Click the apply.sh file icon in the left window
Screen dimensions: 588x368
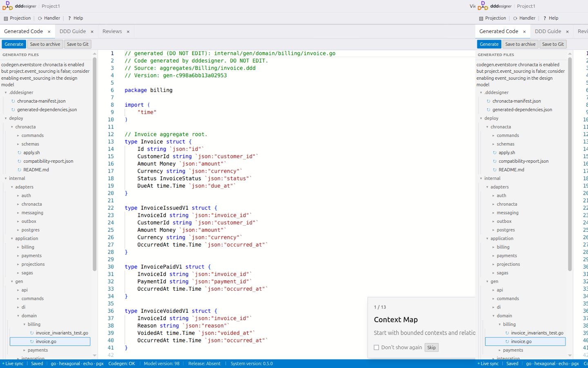tap(19, 153)
